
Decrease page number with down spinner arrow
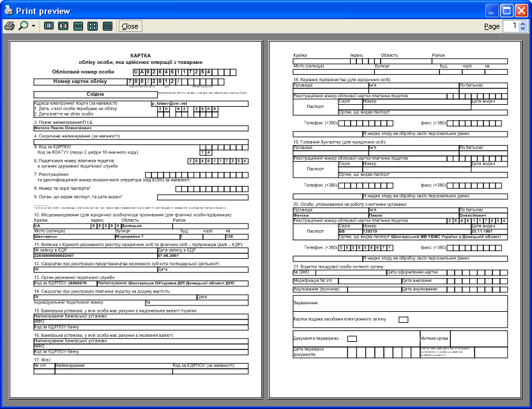click(x=522, y=29)
